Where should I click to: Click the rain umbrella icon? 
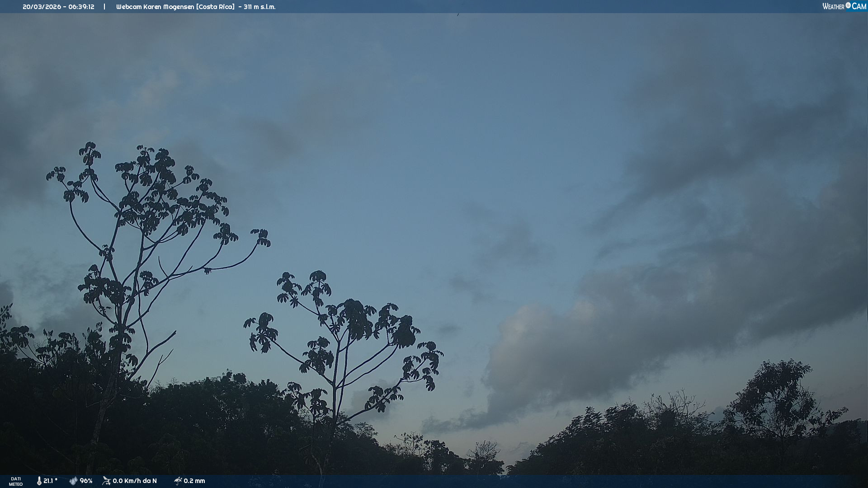click(178, 481)
